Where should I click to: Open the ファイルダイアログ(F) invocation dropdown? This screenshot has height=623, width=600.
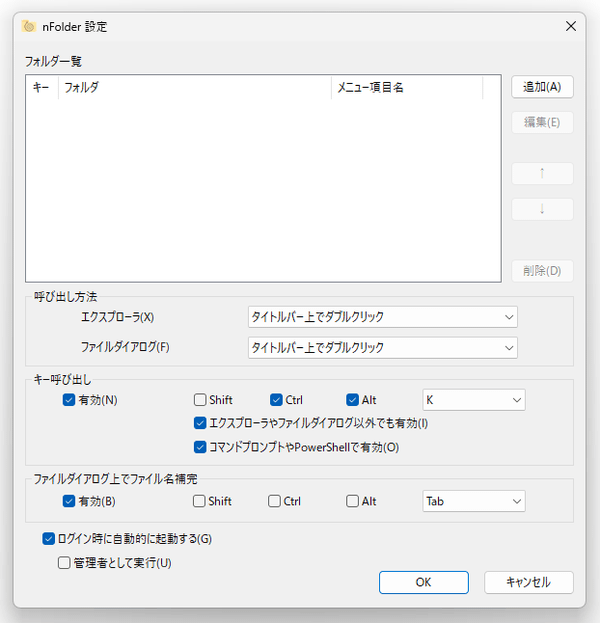click(383, 348)
